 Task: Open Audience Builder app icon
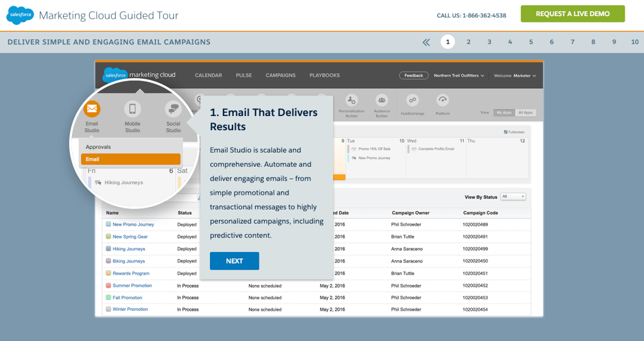tap(381, 100)
